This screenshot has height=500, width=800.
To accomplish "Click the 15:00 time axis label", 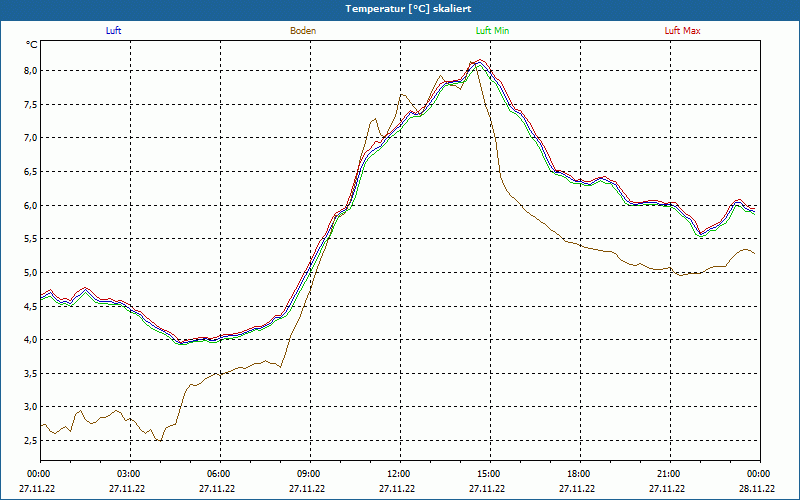I will tap(491, 474).
